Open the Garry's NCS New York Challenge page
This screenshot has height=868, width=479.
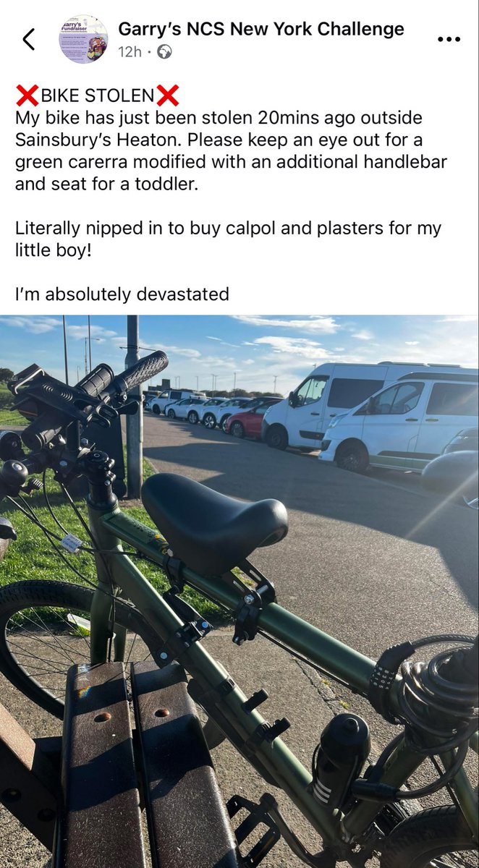261,29
